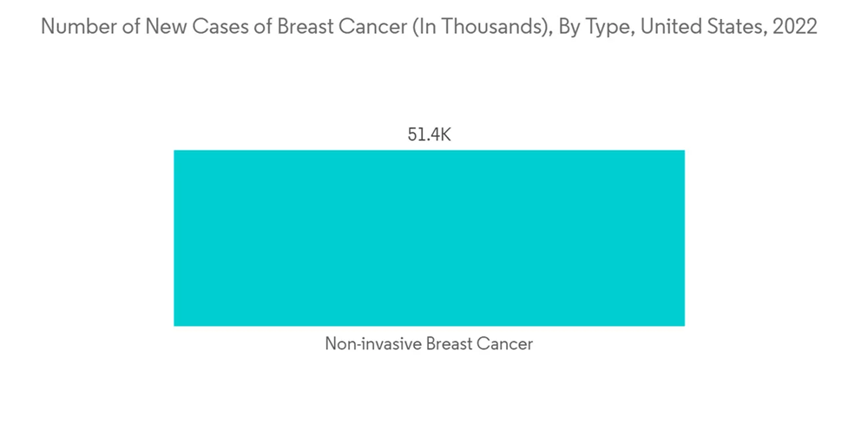Click the Non-invasive Breast Cancer axis label
Image resolution: width=868 pixels, height=437 pixels.
tap(429, 344)
